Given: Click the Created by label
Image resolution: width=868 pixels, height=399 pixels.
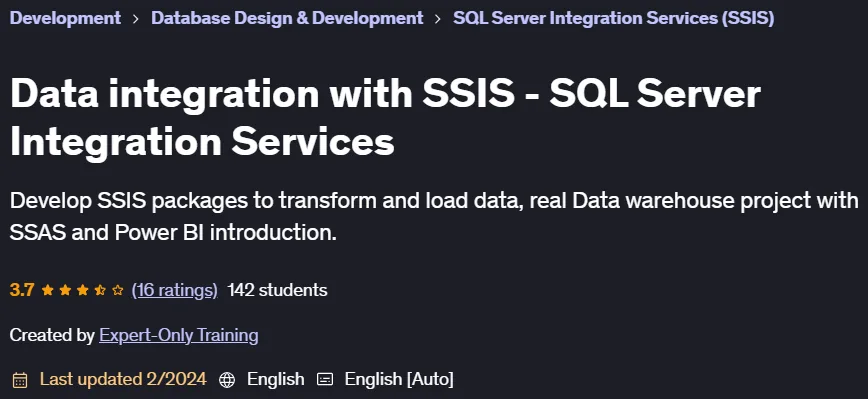Looking at the screenshot, I should point(52,335).
